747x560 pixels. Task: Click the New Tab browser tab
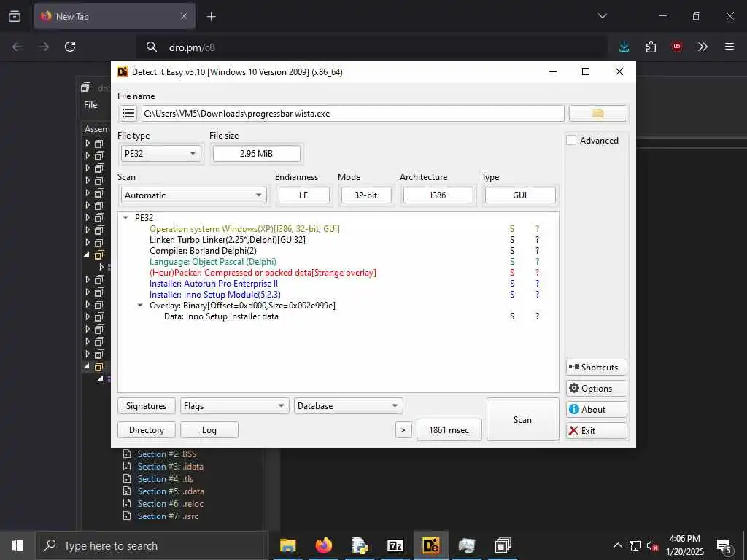click(x=115, y=17)
